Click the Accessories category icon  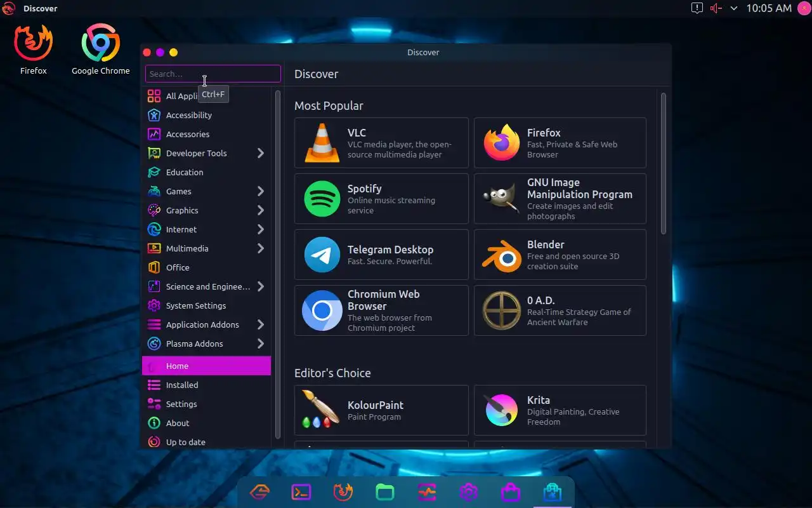[154, 134]
